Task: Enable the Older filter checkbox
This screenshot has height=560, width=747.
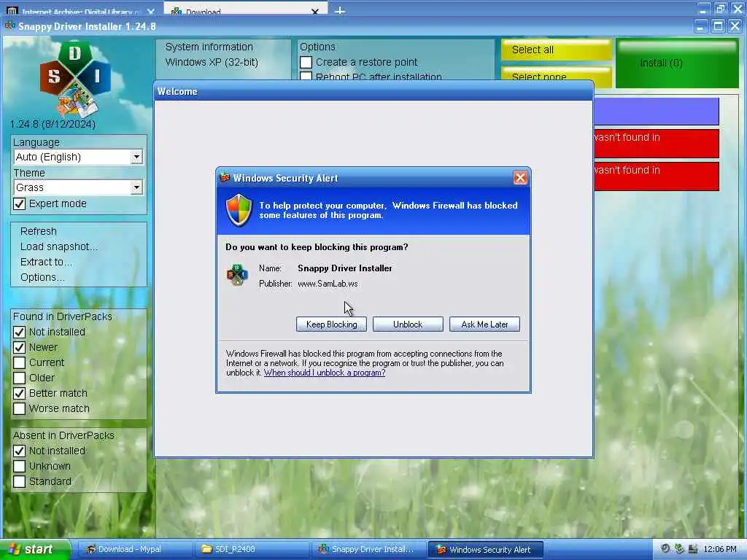Action: (20, 378)
